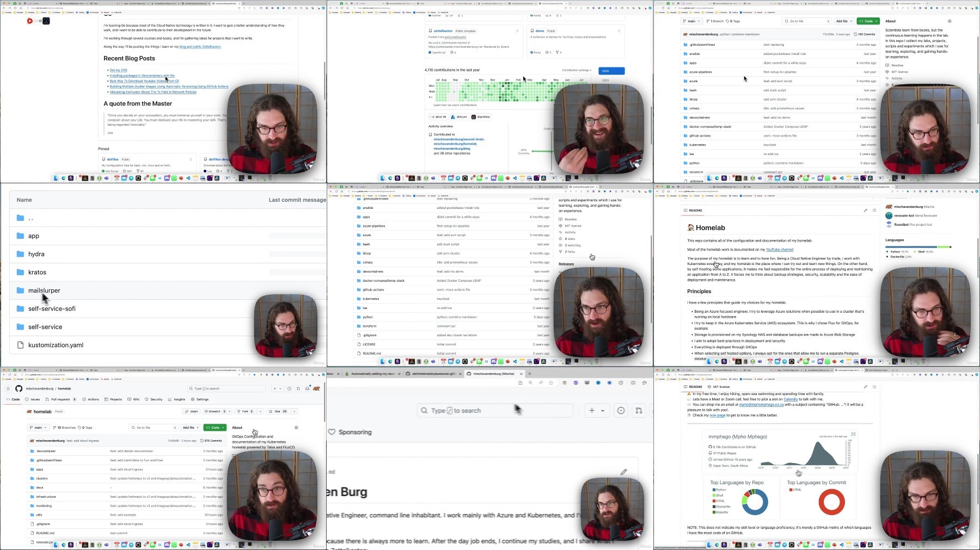Click red donut chart under Top Languages by Commit
The image size is (980, 550).
coord(831,502)
